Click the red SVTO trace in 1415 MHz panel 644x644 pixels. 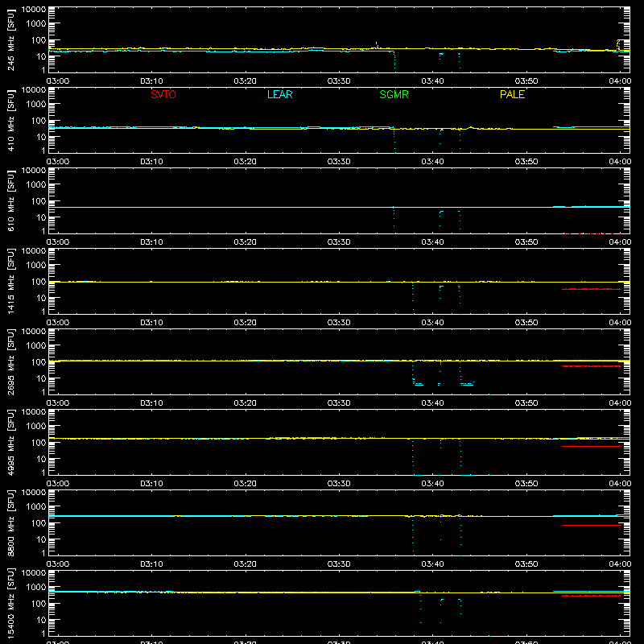click(591, 289)
